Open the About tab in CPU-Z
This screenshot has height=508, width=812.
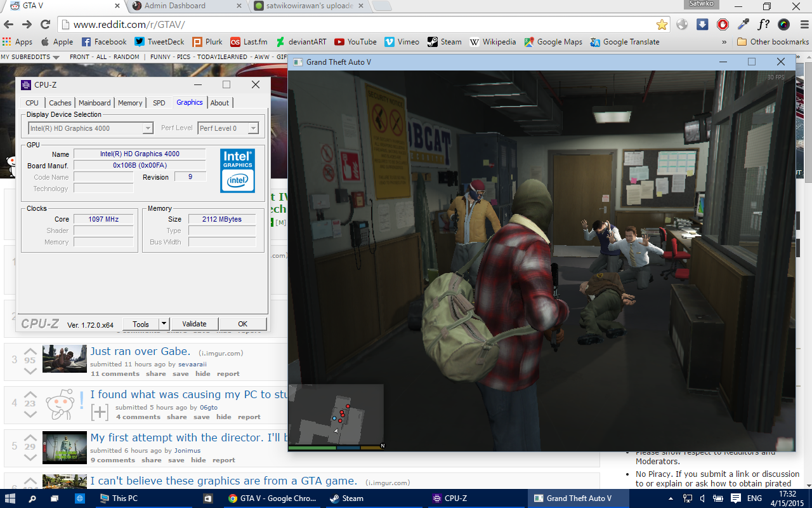click(x=219, y=103)
